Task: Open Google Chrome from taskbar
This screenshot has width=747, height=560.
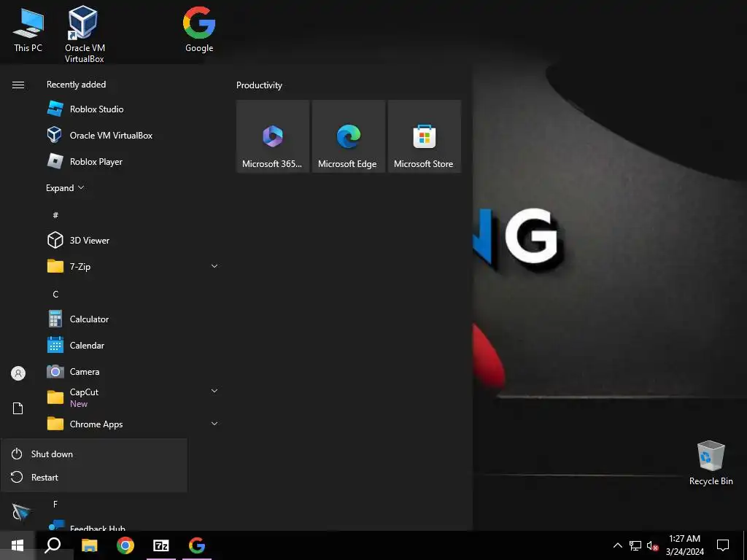Action: (x=125, y=545)
